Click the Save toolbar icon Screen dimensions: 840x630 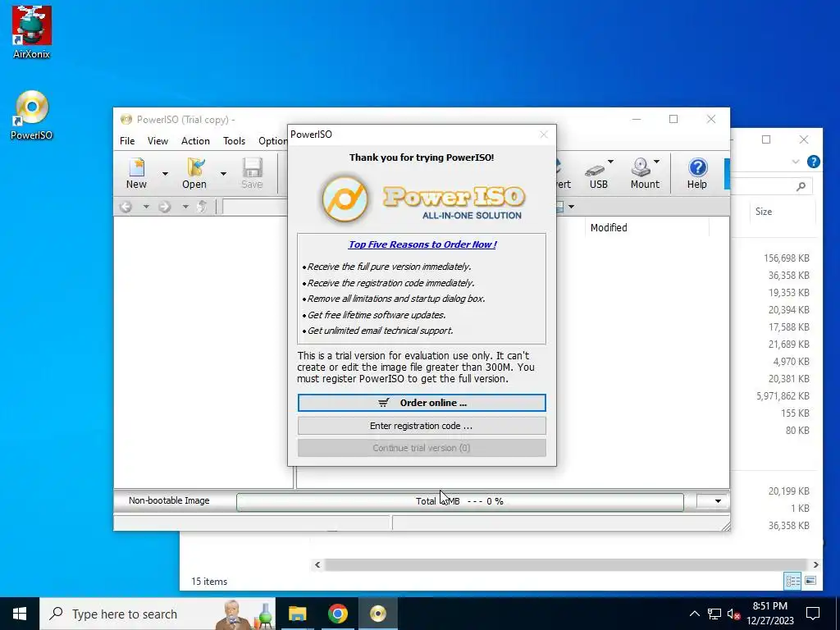tap(252, 172)
